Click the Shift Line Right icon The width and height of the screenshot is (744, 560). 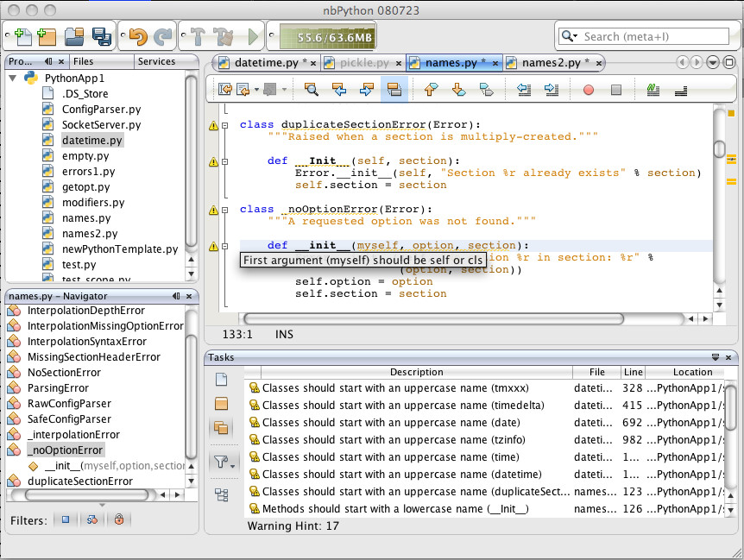552,89
